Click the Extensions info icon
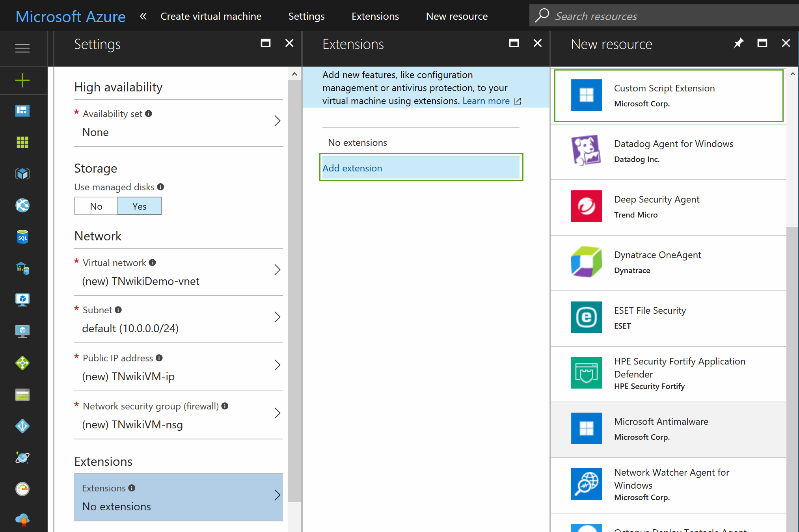The image size is (799, 532). click(x=132, y=488)
